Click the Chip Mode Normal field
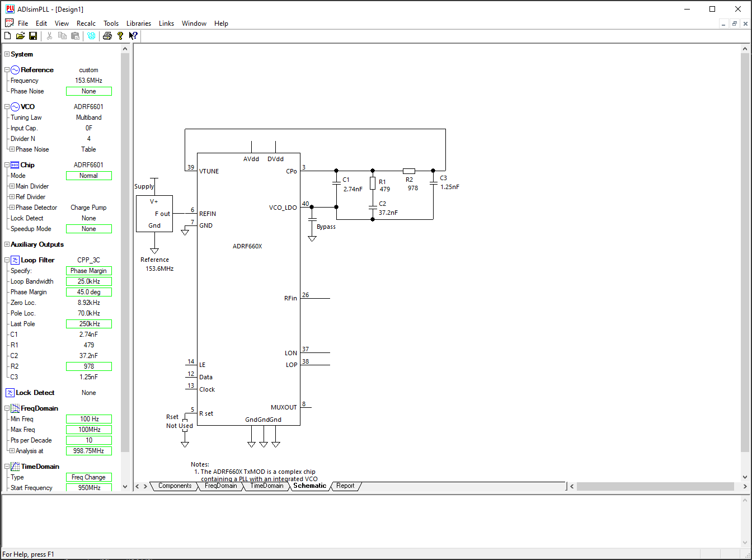The height and width of the screenshot is (560, 752). pyautogui.click(x=89, y=176)
